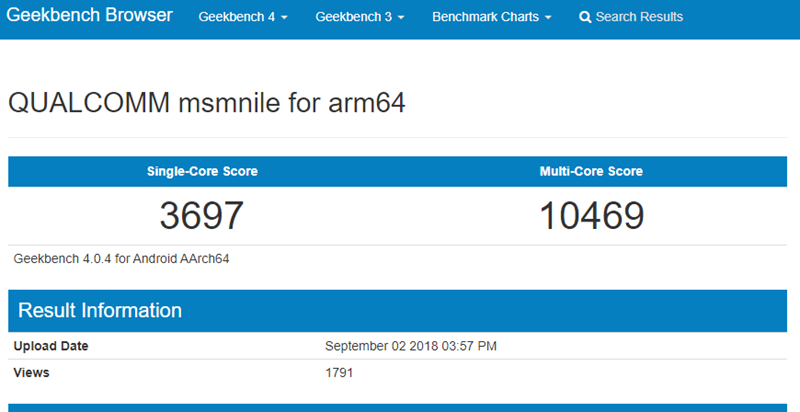Click the caret arrow beside Benchmark Charts
The width and height of the screenshot is (800, 412).
coord(548,18)
